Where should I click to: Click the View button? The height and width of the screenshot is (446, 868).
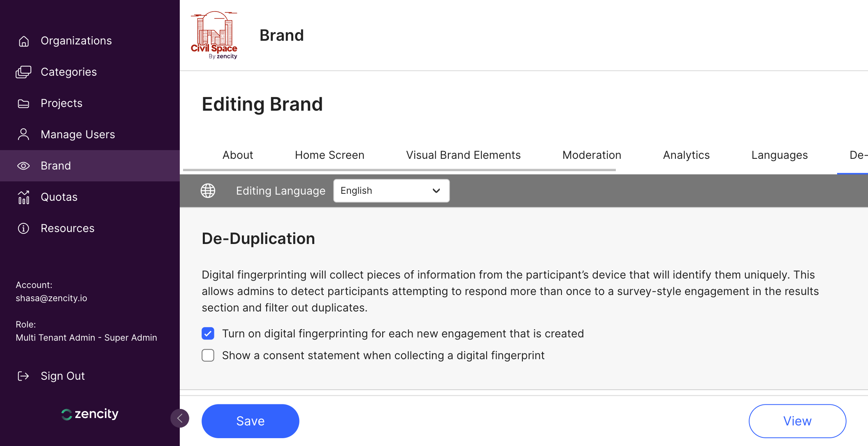click(x=797, y=421)
